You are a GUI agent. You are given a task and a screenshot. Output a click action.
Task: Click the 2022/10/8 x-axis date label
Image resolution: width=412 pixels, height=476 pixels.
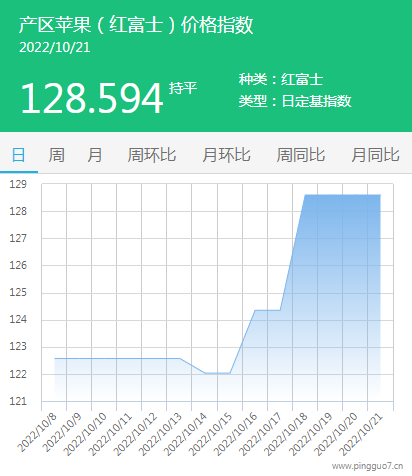point(37,432)
